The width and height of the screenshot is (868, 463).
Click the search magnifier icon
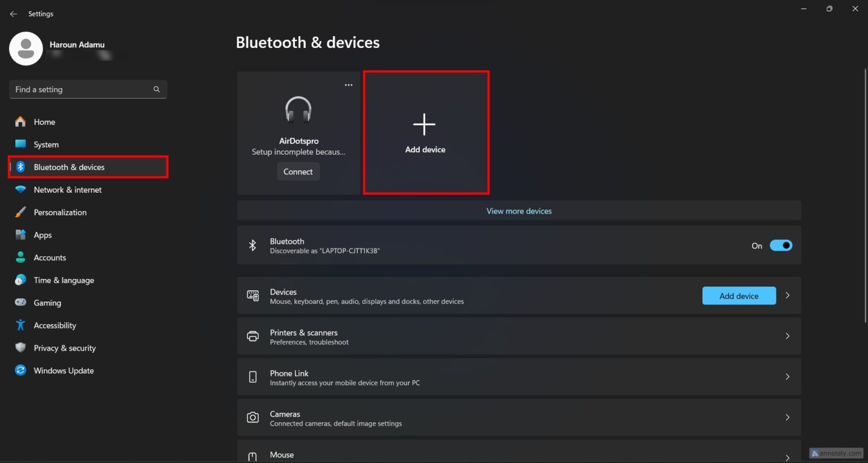click(x=157, y=89)
